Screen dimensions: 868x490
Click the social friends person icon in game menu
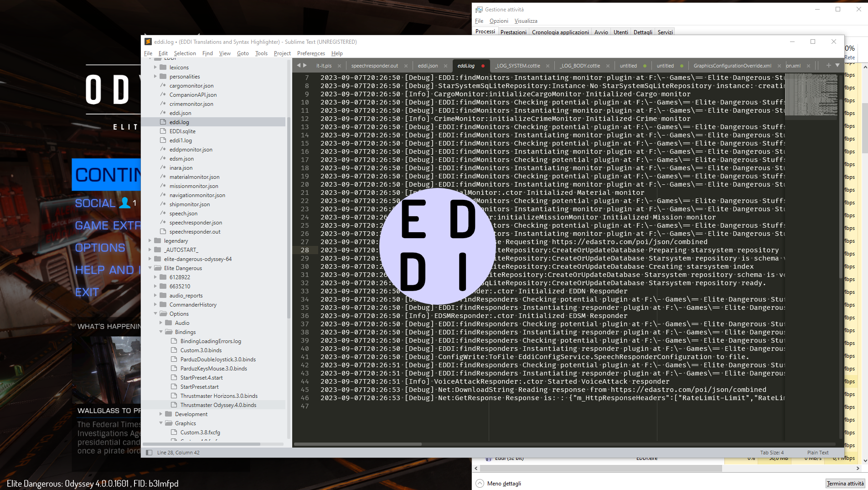tap(124, 203)
